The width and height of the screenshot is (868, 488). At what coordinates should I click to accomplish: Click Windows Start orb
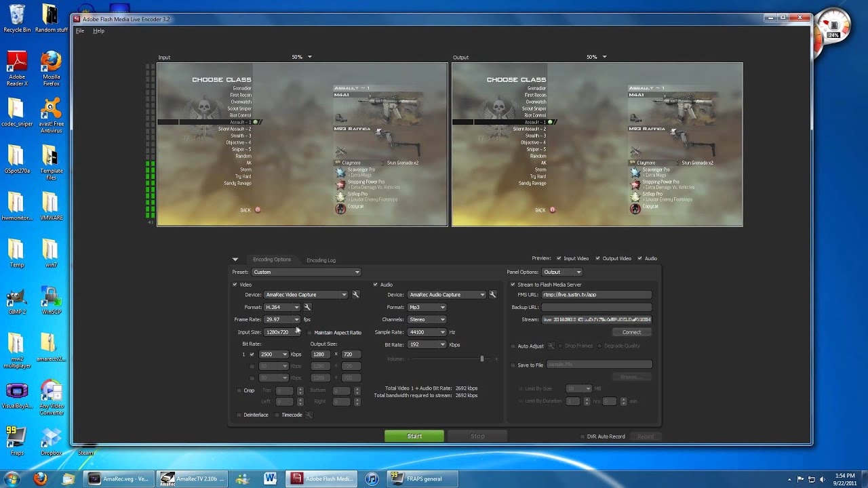pyautogui.click(x=12, y=479)
